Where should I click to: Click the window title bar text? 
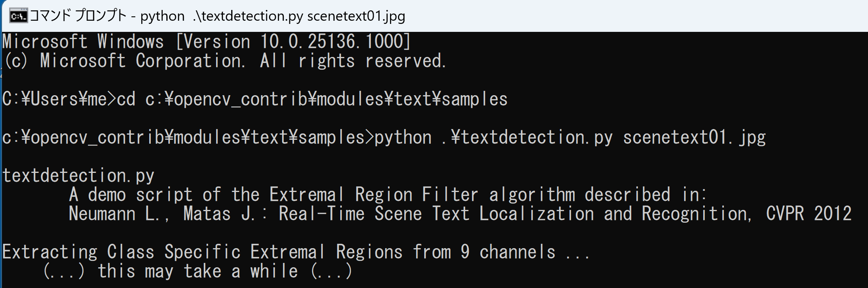(x=218, y=16)
